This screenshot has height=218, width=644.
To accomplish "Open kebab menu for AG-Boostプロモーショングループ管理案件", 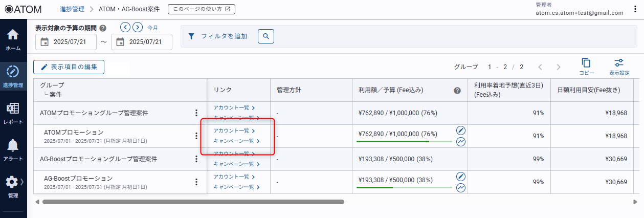I will tap(196, 159).
